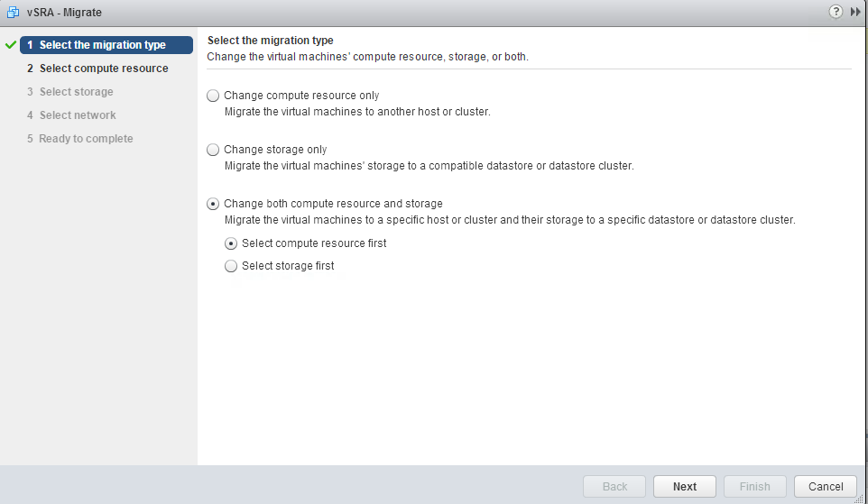The width and height of the screenshot is (868, 504).
Task: Open step 3 Select storage
Action: coord(70,92)
